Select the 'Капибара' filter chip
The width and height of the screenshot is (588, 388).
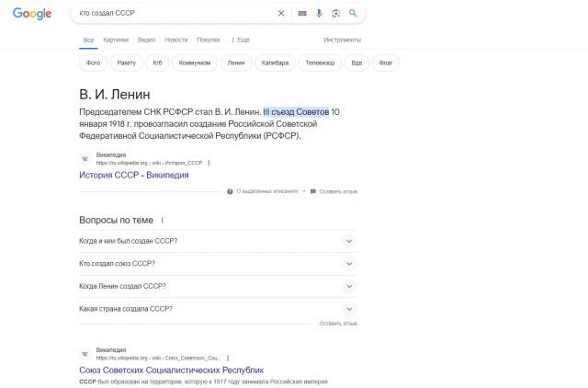(275, 63)
